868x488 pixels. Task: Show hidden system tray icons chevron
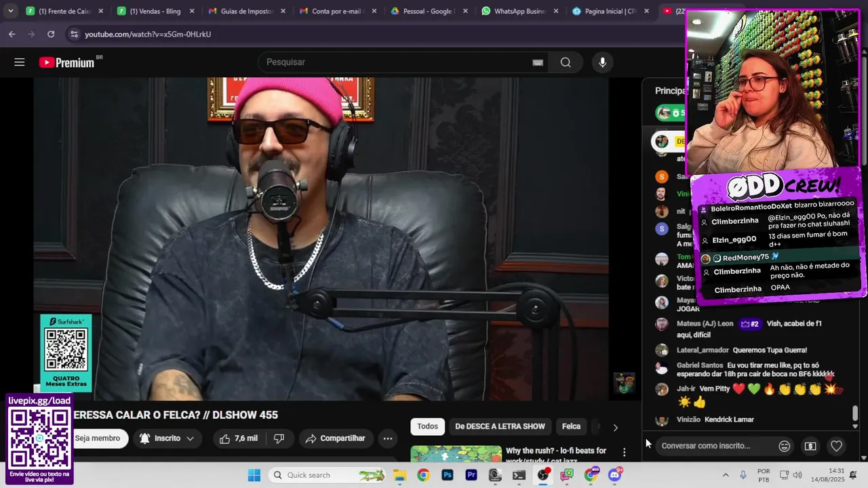pyautogui.click(x=726, y=475)
